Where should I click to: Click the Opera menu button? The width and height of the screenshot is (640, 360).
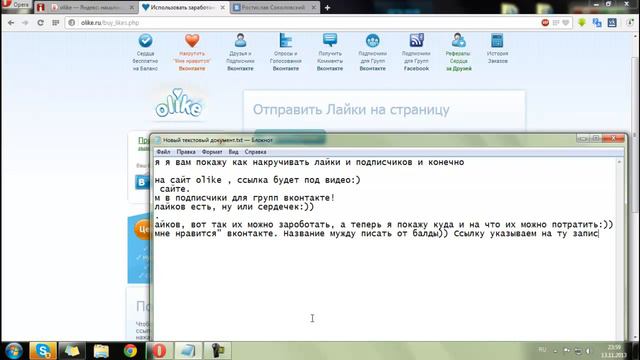pos(16,5)
